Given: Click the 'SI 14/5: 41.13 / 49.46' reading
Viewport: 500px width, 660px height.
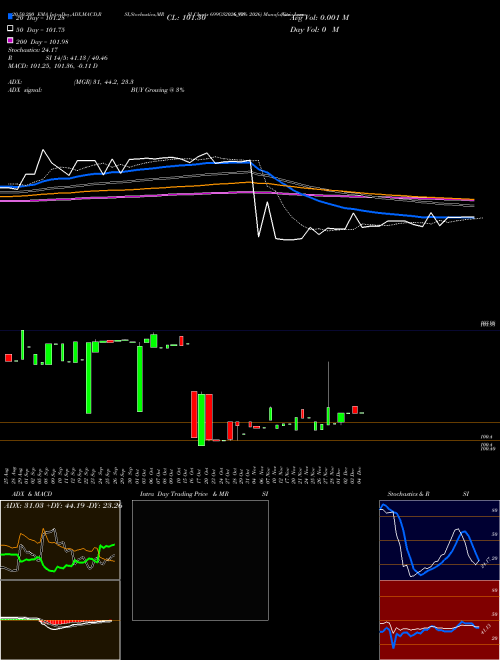Looking at the screenshot, I should click(76, 58).
